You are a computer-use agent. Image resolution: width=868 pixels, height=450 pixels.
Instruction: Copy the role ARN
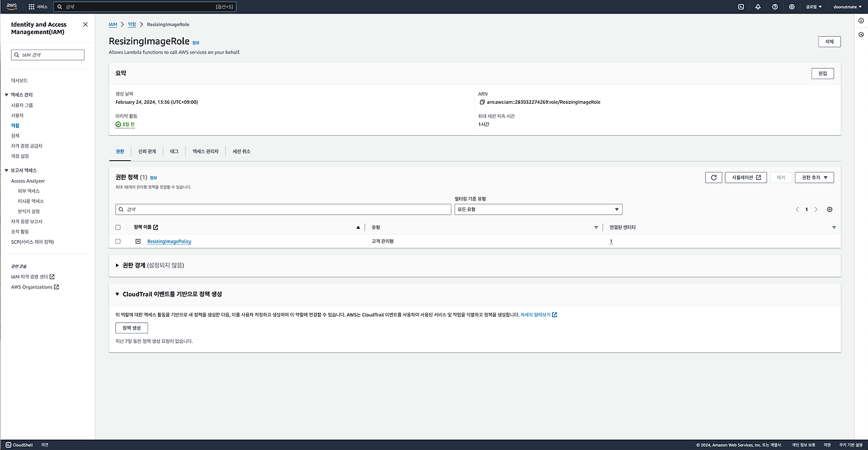pyautogui.click(x=482, y=102)
